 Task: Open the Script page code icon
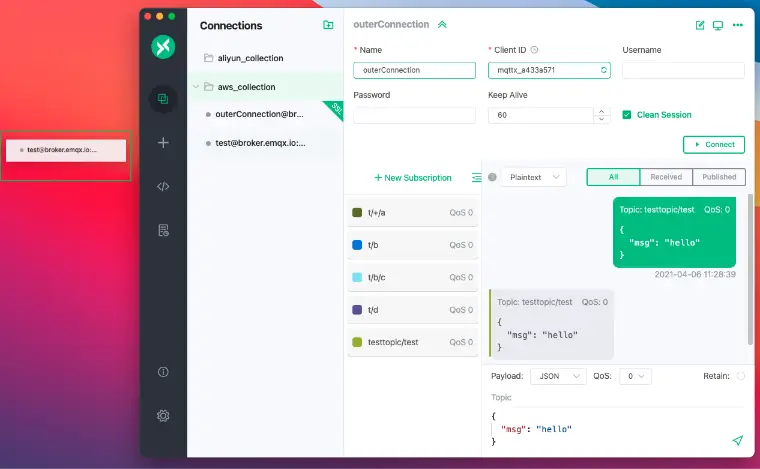(163, 186)
